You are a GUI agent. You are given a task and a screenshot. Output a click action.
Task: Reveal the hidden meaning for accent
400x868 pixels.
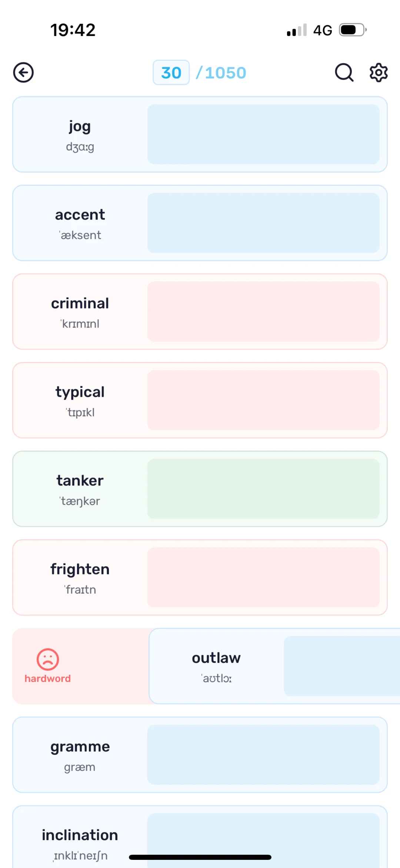coord(263,223)
